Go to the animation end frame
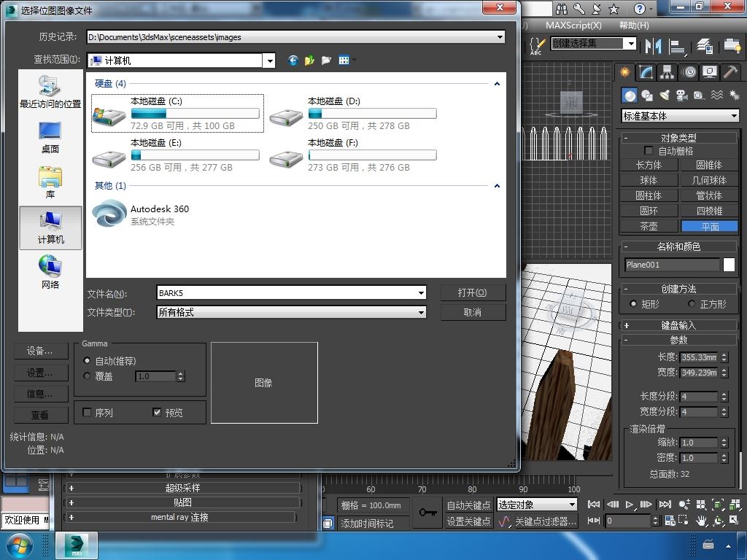The image size is (747, 560). point(665,505)
